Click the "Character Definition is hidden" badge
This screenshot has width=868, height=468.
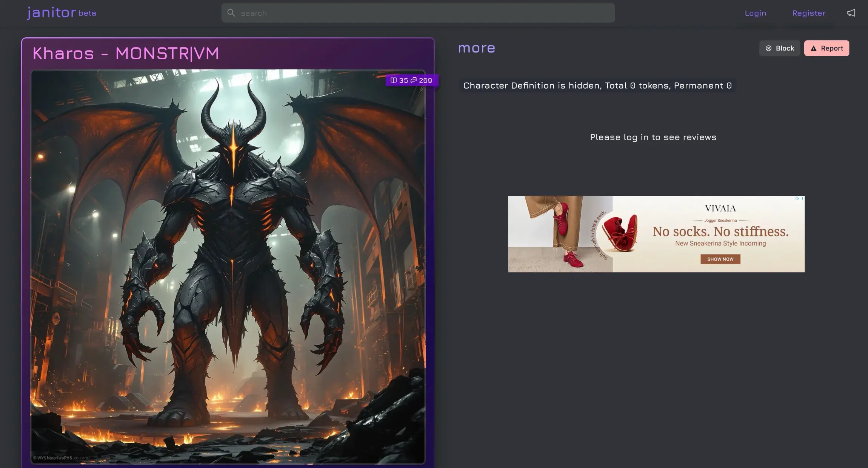tap(597, 85)
